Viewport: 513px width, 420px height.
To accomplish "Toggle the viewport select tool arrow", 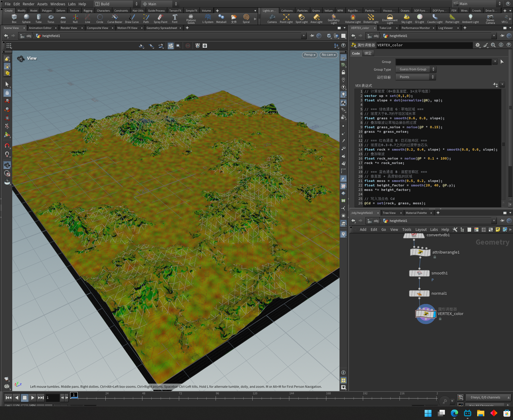I will [7, 84].
